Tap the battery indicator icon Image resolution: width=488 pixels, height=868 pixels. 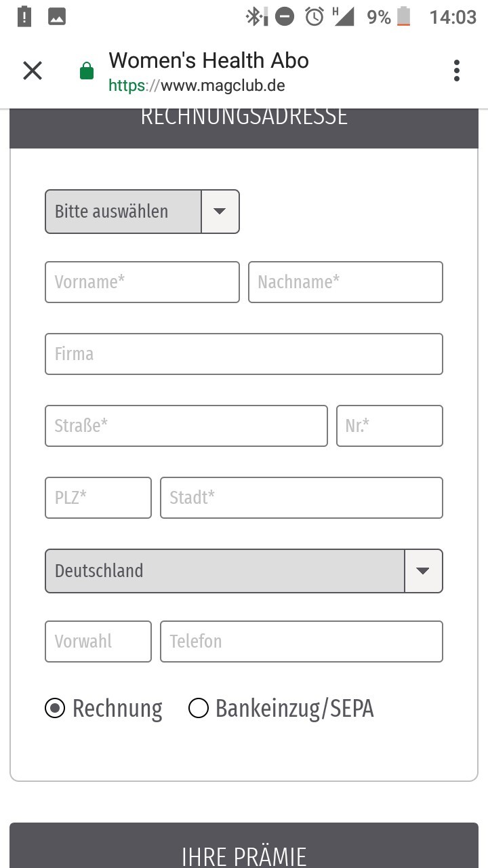404,16
